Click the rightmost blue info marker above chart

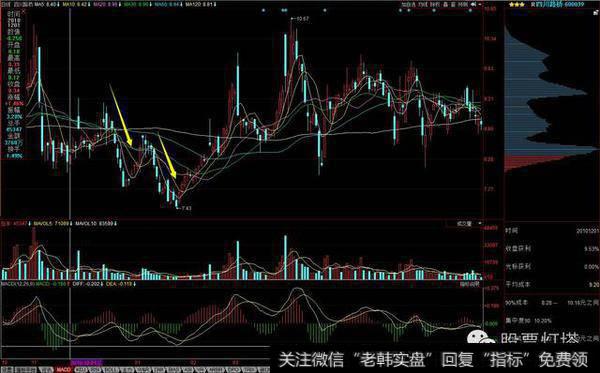click(469, 10)
